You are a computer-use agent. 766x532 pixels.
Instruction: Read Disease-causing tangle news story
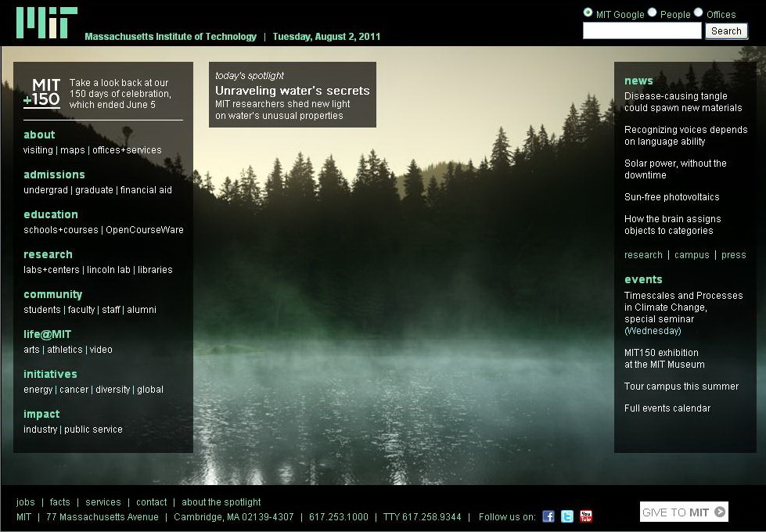point(683,102)
